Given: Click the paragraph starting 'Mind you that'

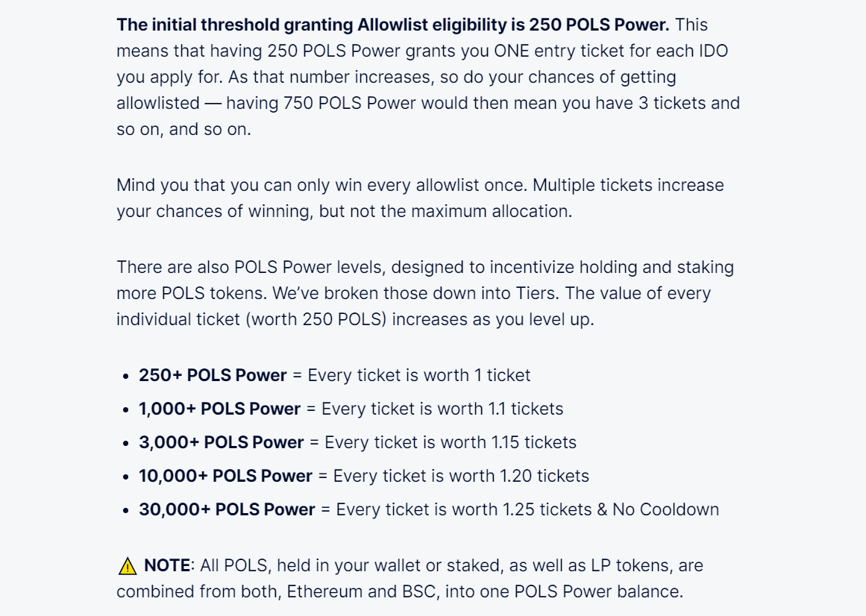Looking at the screenshot, I should [420, 198].
